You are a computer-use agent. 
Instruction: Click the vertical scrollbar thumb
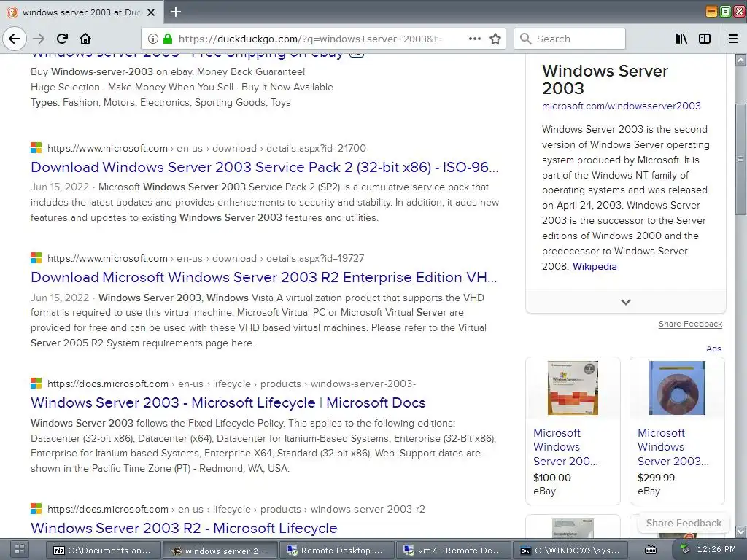click(x=740, y=158)
